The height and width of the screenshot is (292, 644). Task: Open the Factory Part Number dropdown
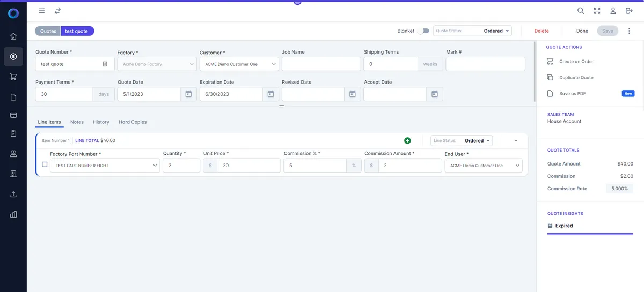tap(105, 166)
